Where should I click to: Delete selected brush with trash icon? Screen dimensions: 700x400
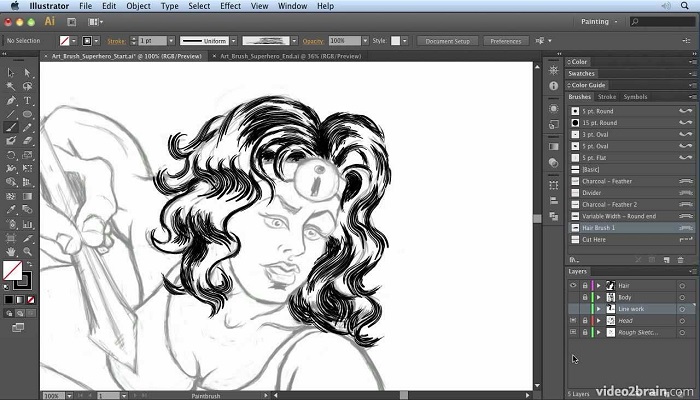pos(680,260)
